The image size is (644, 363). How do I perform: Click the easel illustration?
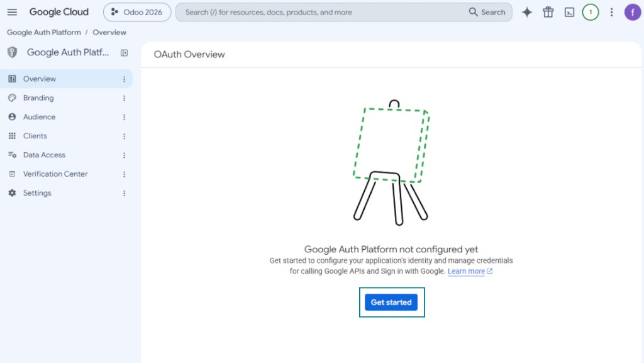391,162
